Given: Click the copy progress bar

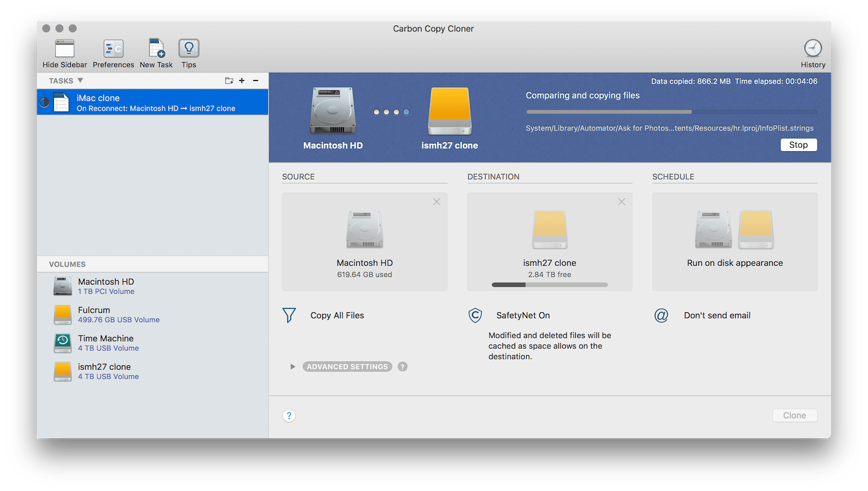Looking at the screenshot, I should [x=671, y=112].
